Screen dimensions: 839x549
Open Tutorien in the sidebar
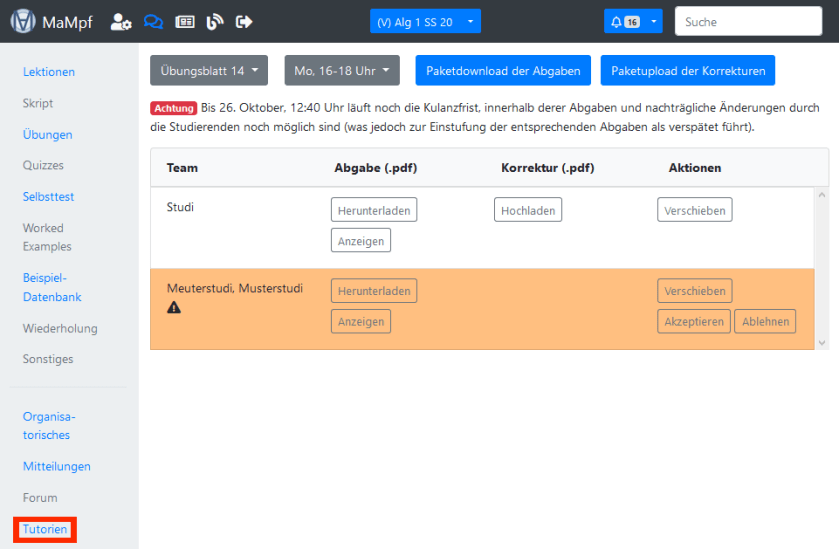(x=45, y=529)
